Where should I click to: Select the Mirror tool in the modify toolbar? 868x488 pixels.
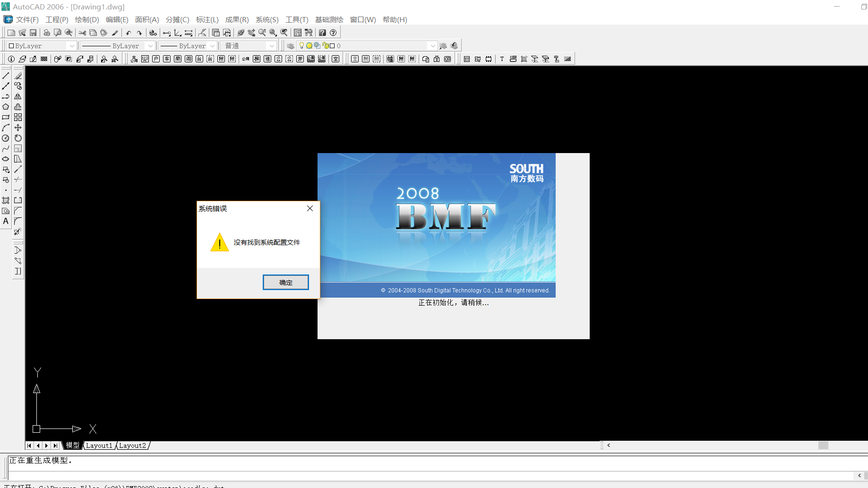click(x=18, y=96)
